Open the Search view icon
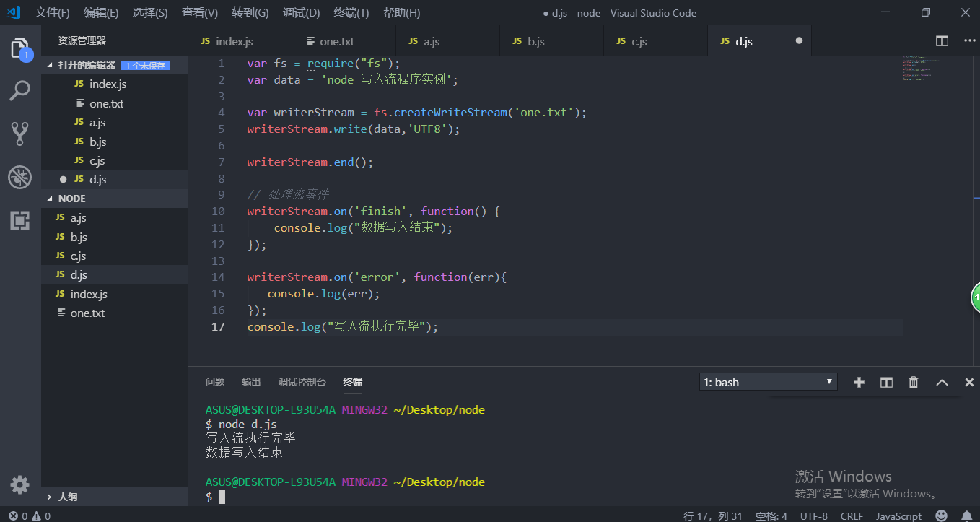Image resolution: width=980 pixels, height=522 pixels. point(20,91)
